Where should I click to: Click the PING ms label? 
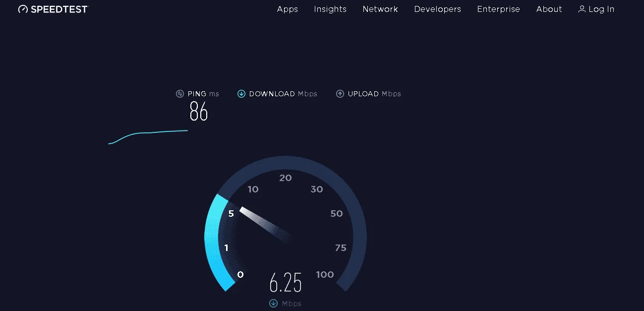(x=203, y=94)
